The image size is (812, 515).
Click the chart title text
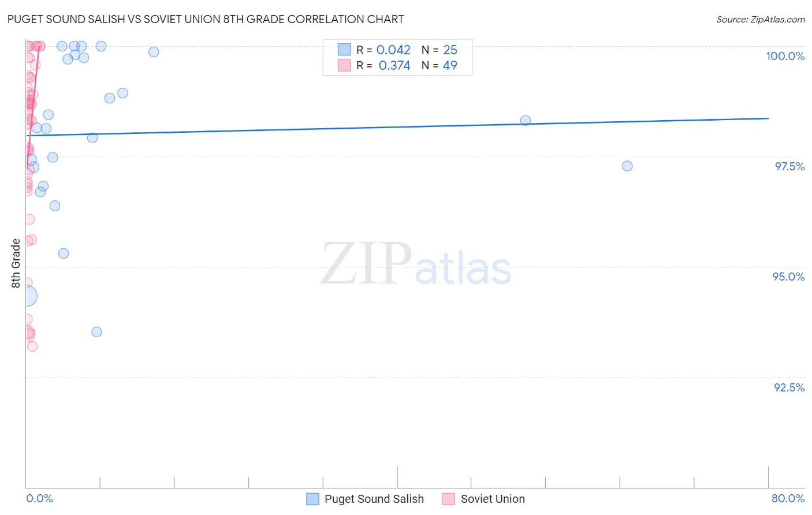206,19
